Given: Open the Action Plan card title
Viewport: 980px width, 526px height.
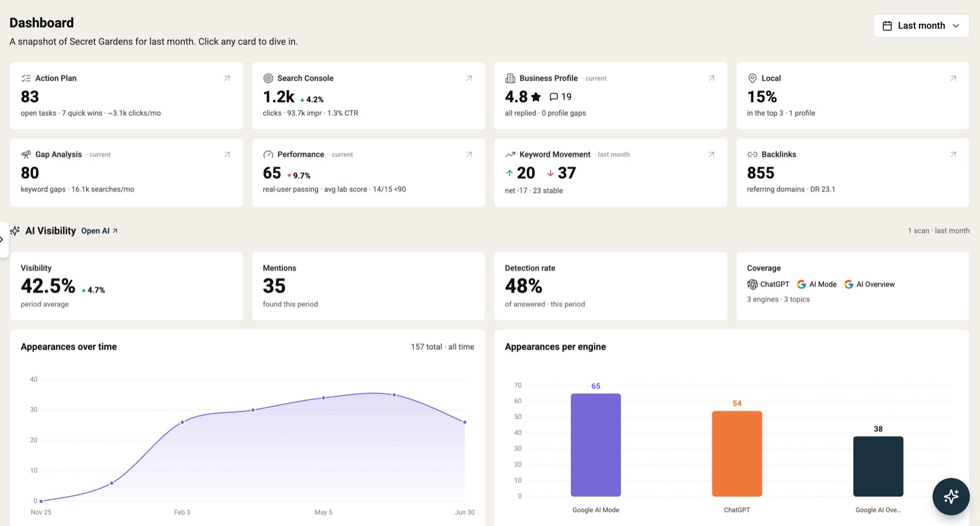Looking at the screenshot, I should click(56, 78).
